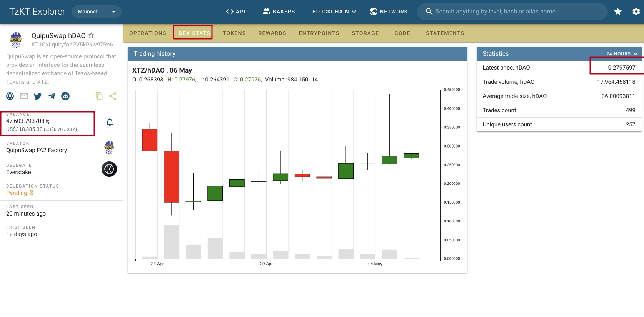Switch to the DEX Stats tab
The height and width of the screenshot is (317, 644).
194,33
